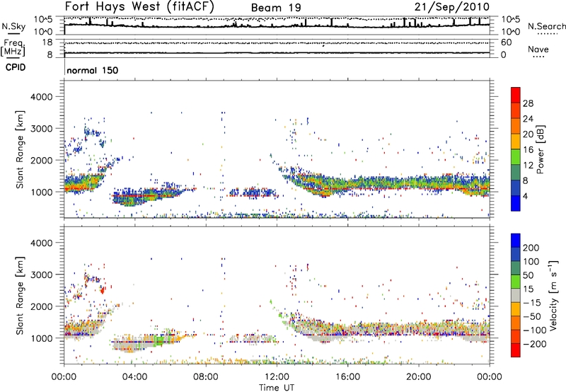566x392 pixels.
Task: Click the 'Beam 19' label
Action: click(276, 8)
